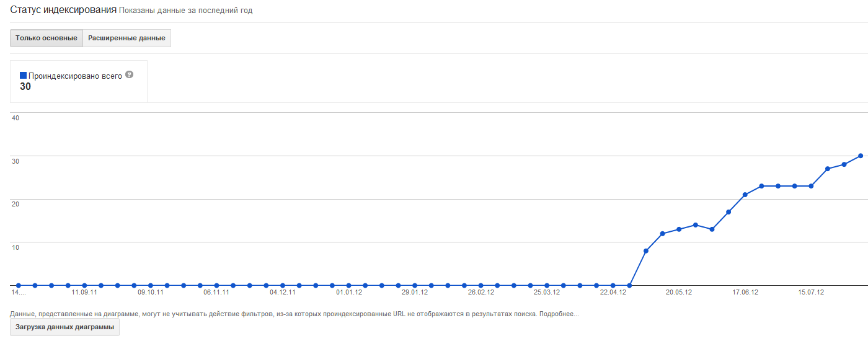Click the help question mark icon
This screenshot has height=341, width=868.
click(129, 74)
